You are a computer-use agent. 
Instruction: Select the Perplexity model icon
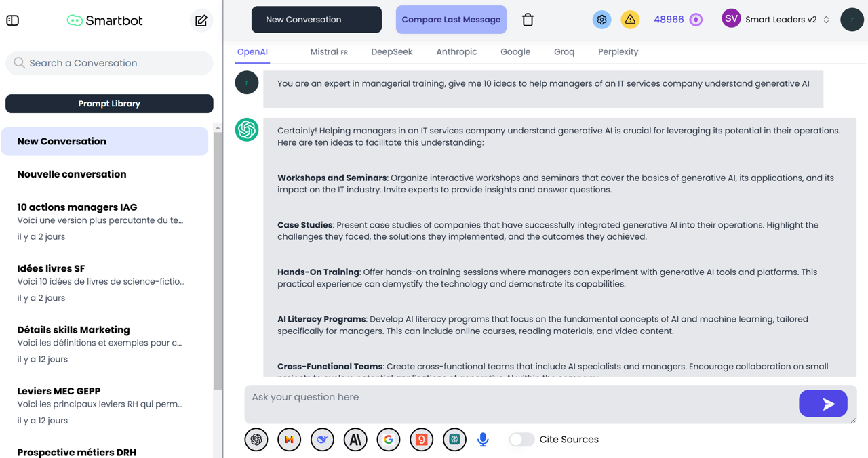tap(454, 440)
